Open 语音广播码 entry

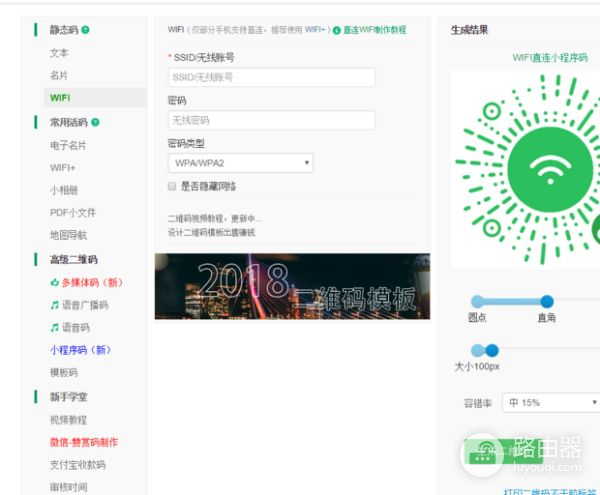85,305
